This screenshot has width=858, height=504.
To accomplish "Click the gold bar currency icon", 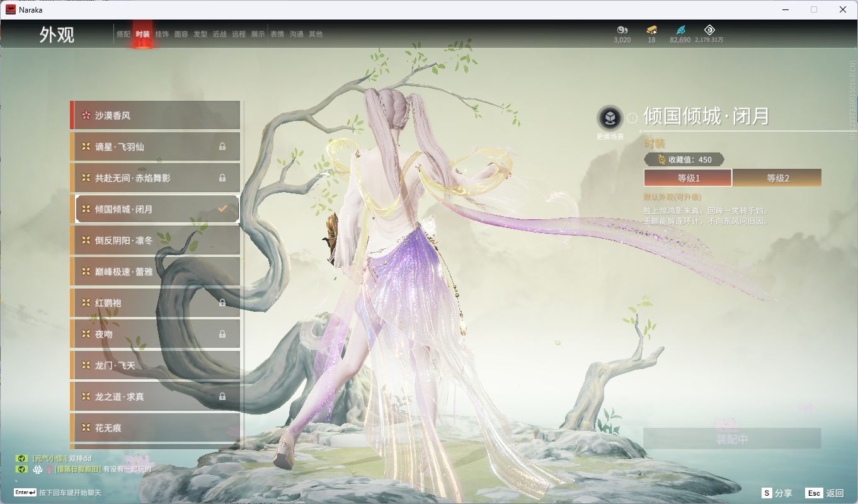I will [x=651, y=30].
